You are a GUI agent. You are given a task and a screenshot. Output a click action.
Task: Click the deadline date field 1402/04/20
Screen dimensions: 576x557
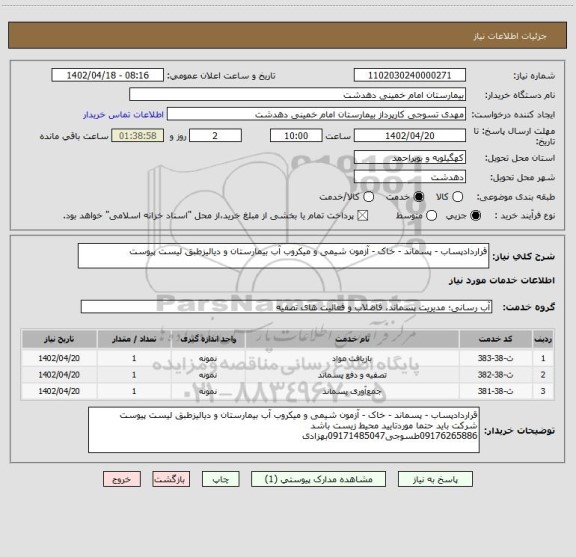410,136
